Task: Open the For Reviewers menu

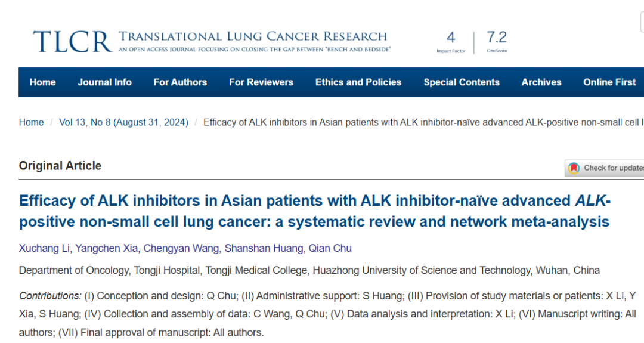Action: click(x=261, y=82)
